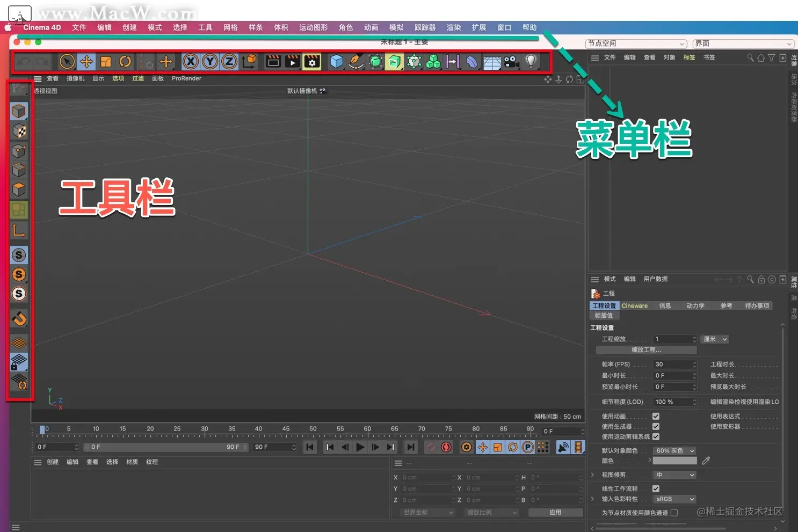Open the deformer bend icon
The height and width of the screenshot is (532, 798).
tap(472, 62)
